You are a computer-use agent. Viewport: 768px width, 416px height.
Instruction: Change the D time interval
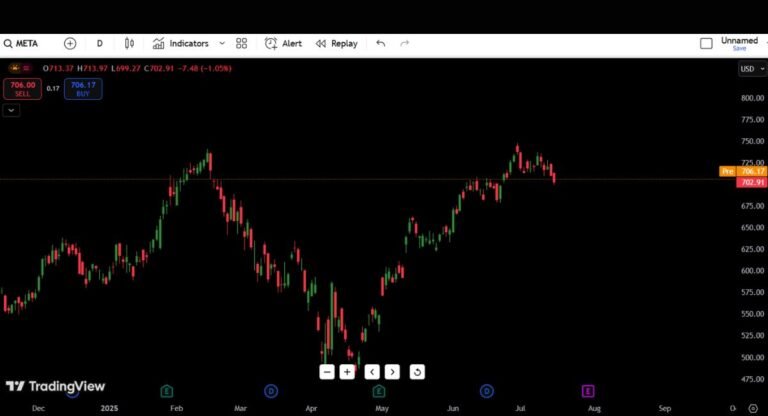click(99, 44)
